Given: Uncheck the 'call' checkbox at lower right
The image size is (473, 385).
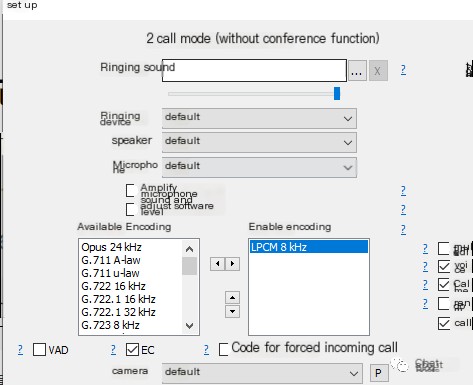Looking at the screenshot, I should (444, 323).
